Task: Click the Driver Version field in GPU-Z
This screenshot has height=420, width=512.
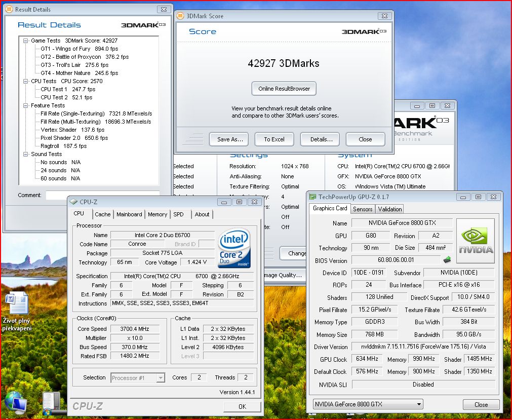Action: (423, 347)
